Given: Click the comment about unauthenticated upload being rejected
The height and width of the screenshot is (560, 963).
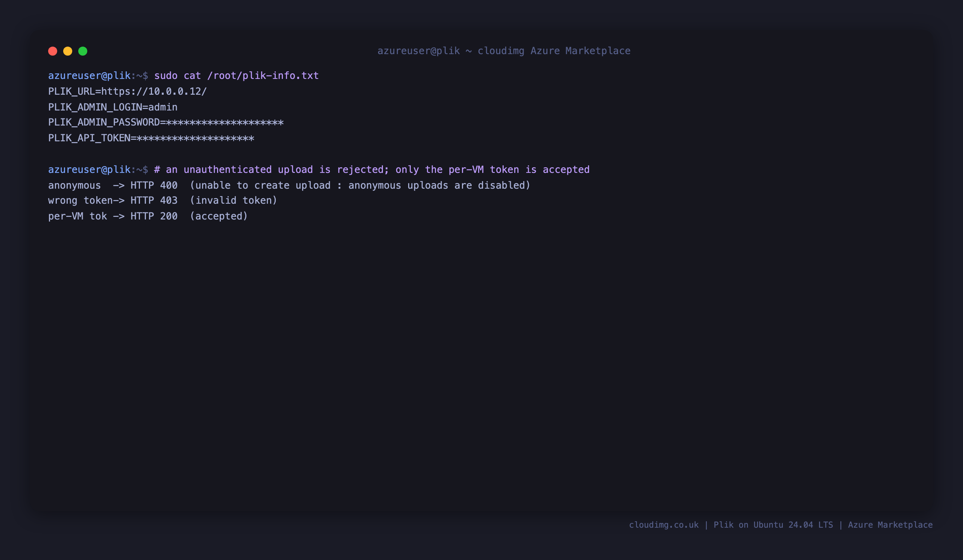Looking at the screenshot, I should click(x=372, y=170).
